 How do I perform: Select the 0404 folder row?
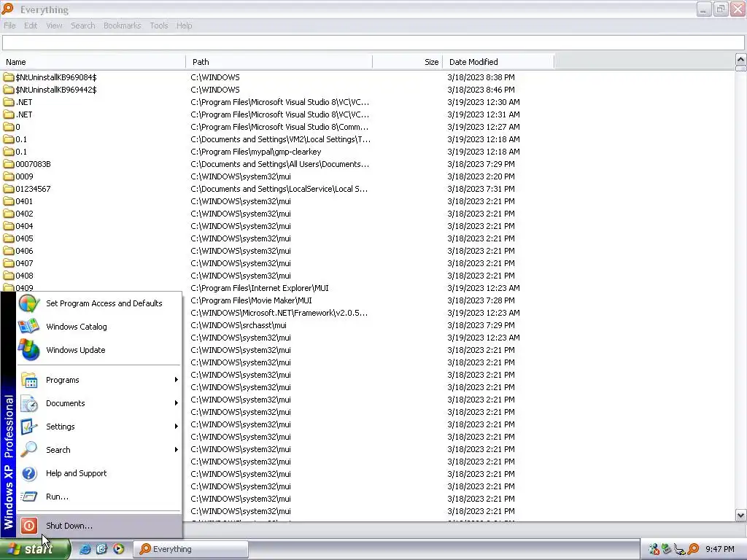279,226
